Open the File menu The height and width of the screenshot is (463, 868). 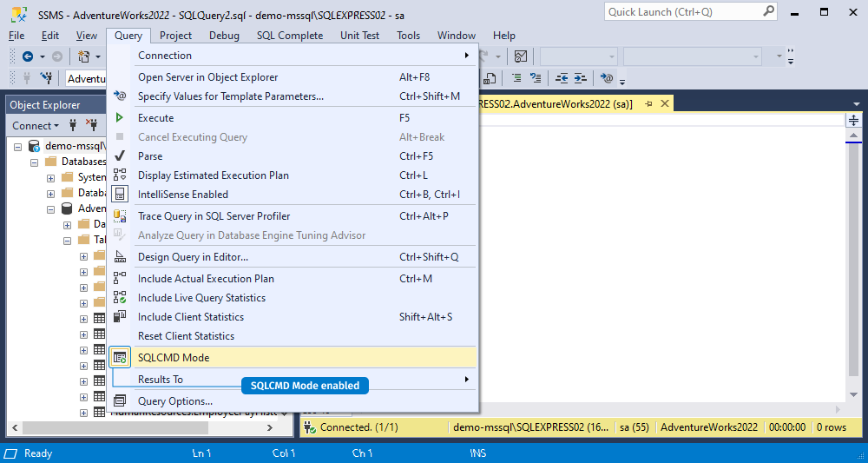coord(16,36)
